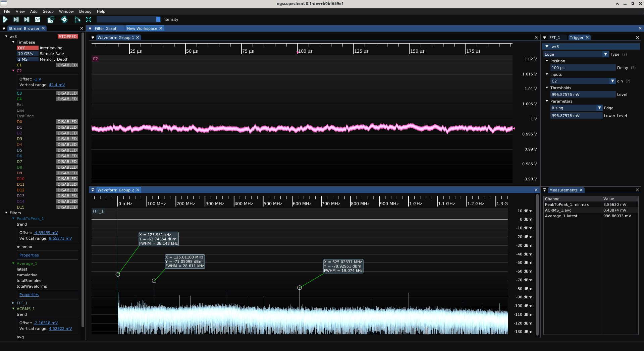
Task: Start acquisition with the play icon
Action: pyautogui.click(x=5, y=19)
